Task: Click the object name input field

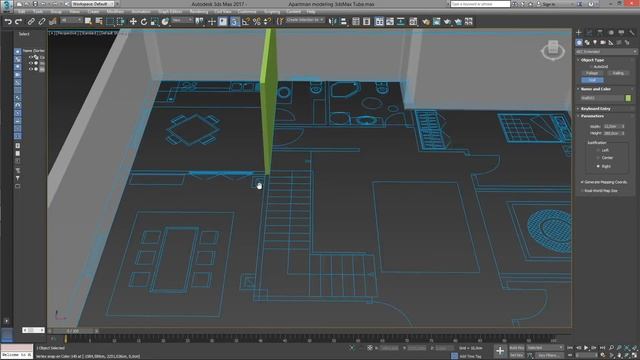Action: click(602, 98)
